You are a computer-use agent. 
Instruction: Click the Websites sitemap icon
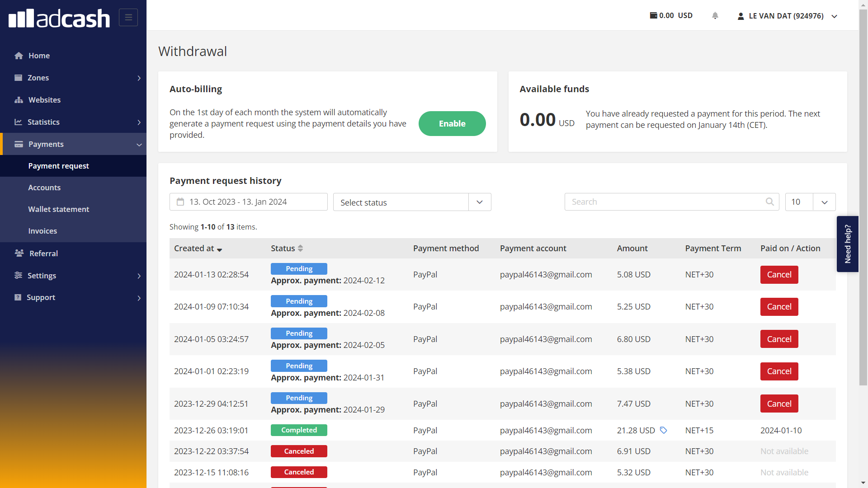(x=19, y=100)
